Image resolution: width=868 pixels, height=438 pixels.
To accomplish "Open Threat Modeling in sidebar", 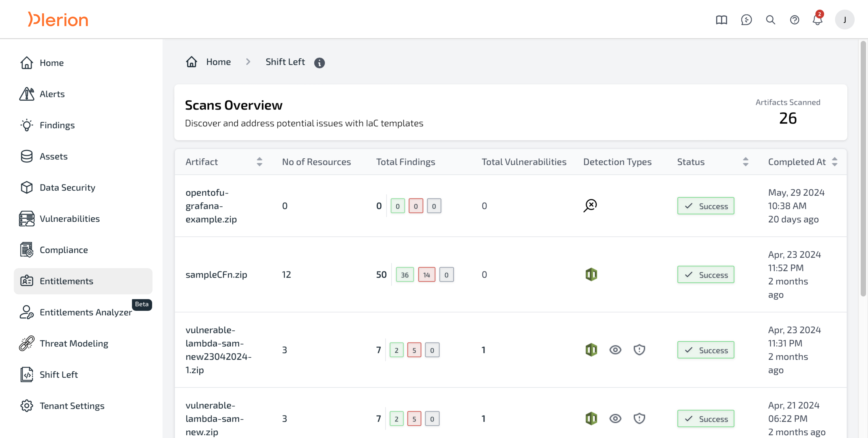I will pyautogui.click(x=74, y=343).
